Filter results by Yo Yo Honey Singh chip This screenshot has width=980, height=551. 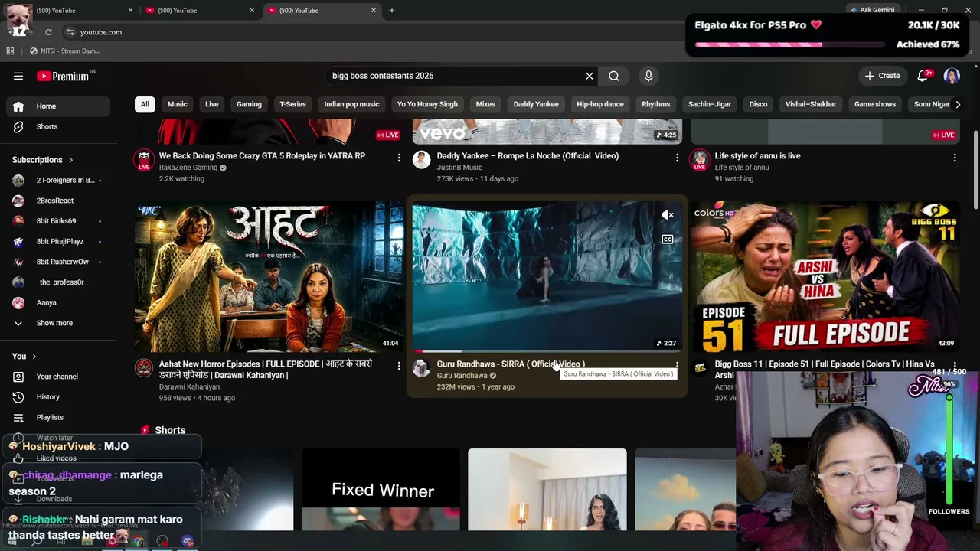pos(427,104)
